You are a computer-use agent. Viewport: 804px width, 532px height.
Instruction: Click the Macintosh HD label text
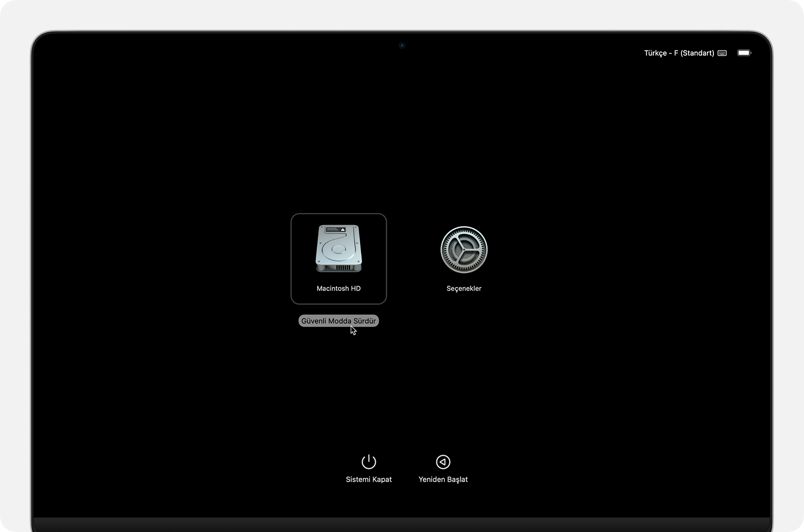[x=338, y=288]
